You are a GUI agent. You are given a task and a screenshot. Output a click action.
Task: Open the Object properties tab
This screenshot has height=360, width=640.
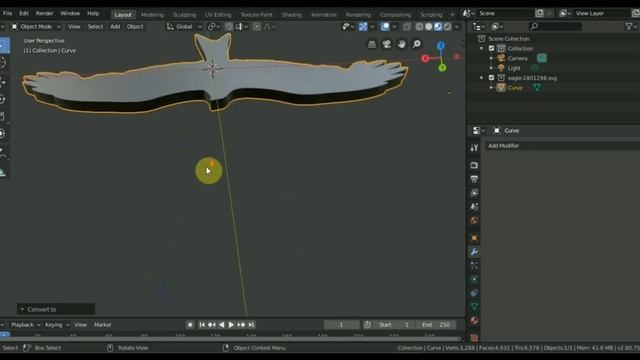(x=474, y=238)
